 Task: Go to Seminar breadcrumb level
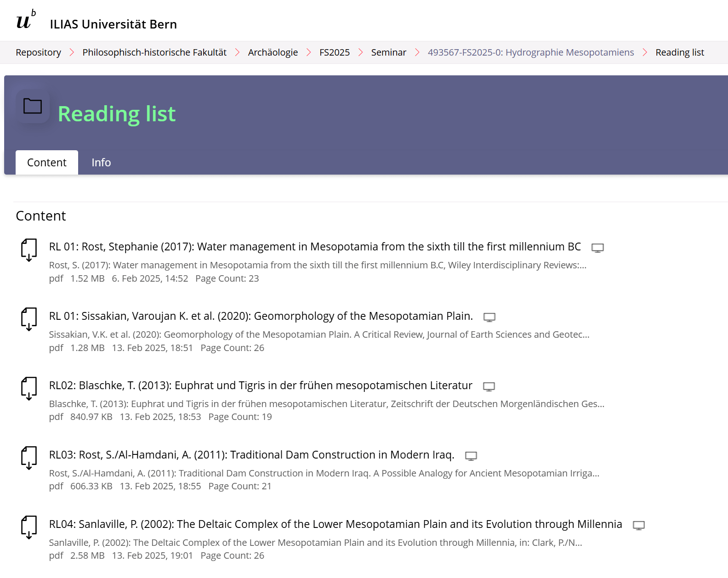(x=389, y=52)
